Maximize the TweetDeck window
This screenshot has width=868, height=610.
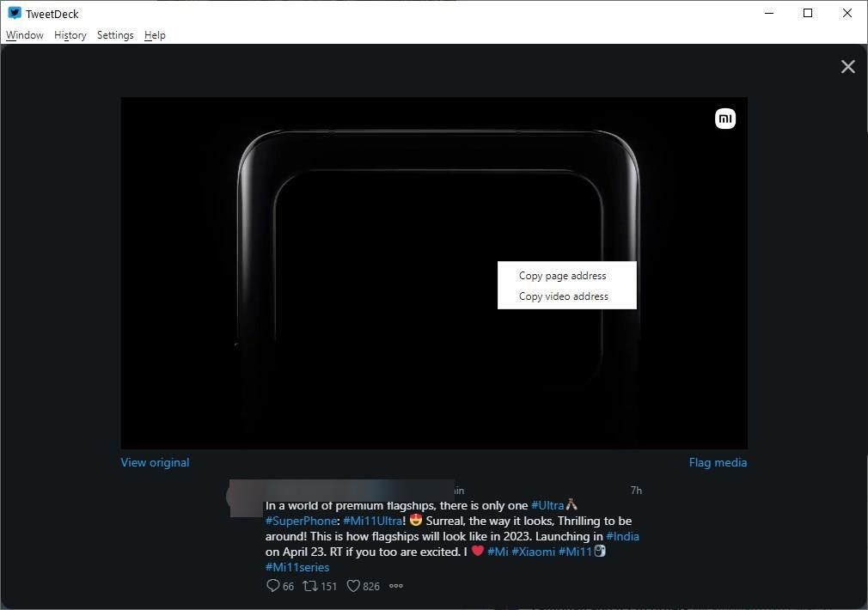tap(808, 13)
